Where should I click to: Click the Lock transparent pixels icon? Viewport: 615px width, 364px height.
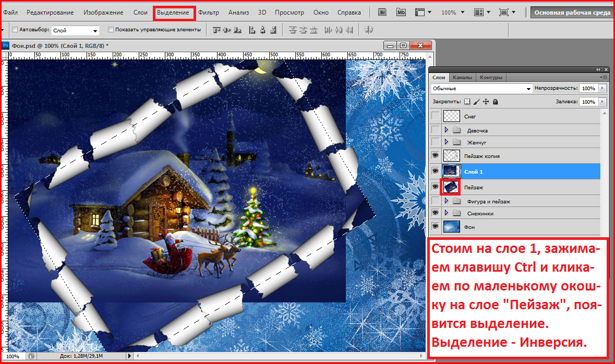click(x=467, y=102)
